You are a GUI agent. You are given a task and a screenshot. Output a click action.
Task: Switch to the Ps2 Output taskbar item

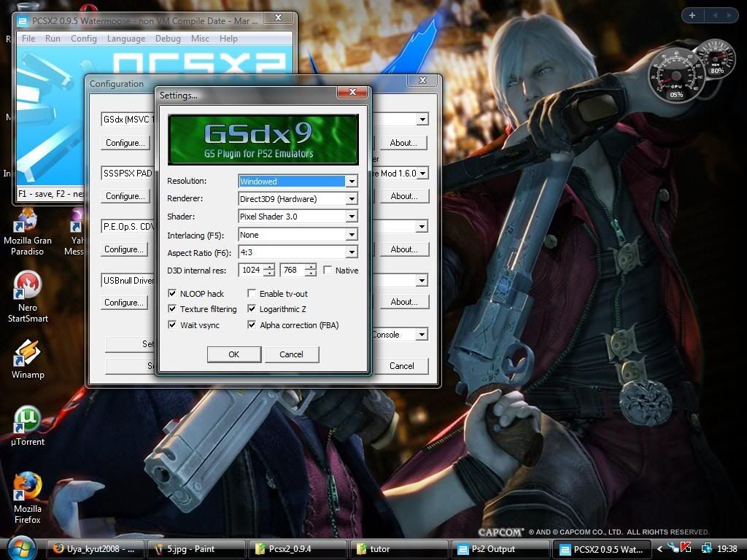[501, 549]
